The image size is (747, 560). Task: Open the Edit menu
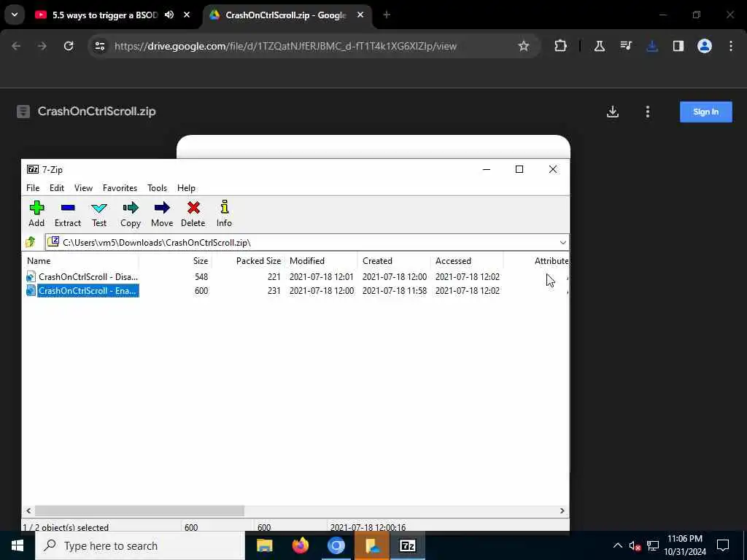pos(57,188)
